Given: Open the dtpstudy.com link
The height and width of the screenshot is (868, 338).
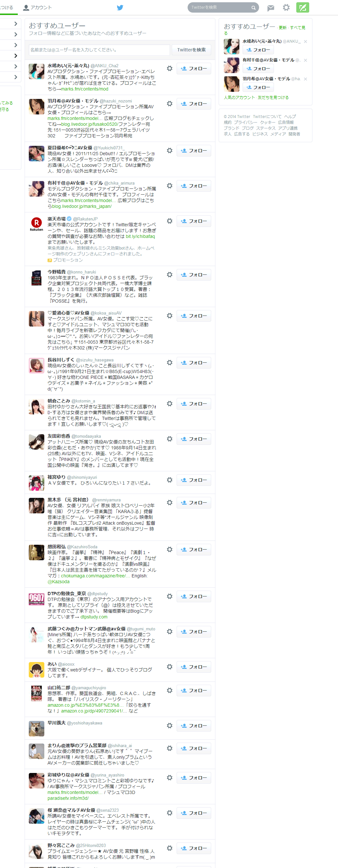Looking at the screenshot, I should (94, 616).
